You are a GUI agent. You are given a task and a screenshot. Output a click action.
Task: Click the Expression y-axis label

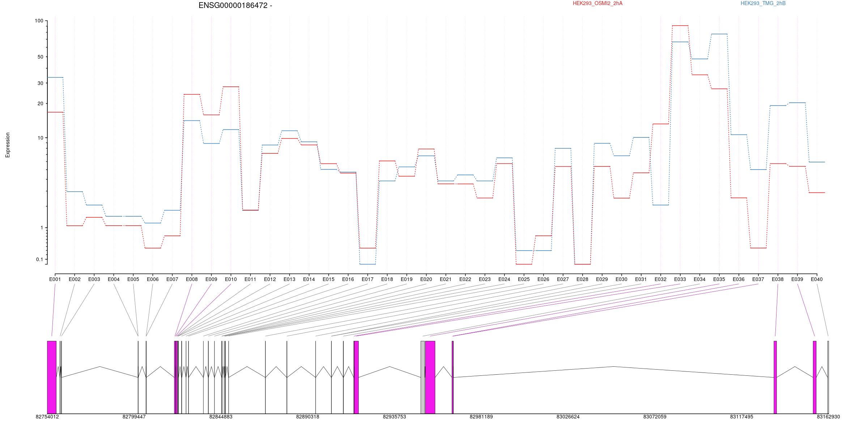8,145
